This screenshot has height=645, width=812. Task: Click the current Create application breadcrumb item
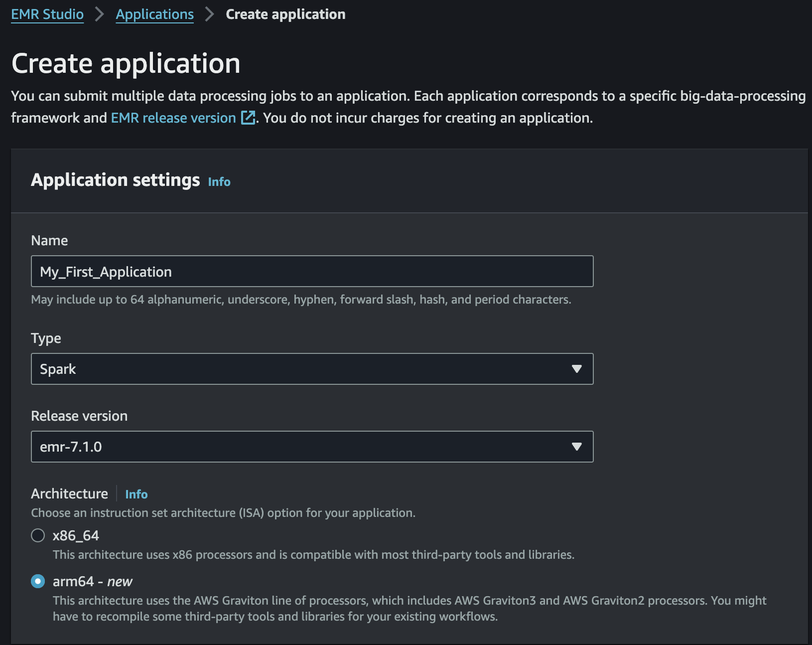point(285,14)
